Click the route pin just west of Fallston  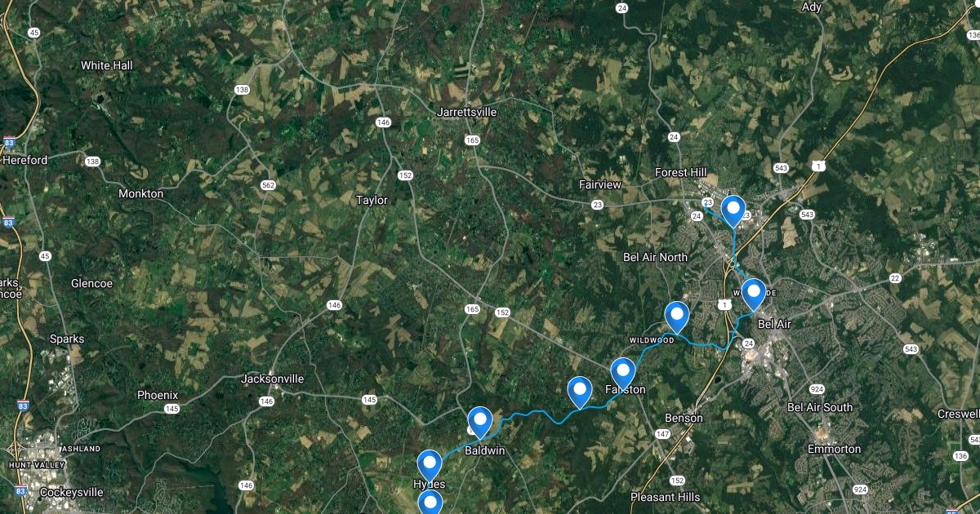[x=580, y=392]
